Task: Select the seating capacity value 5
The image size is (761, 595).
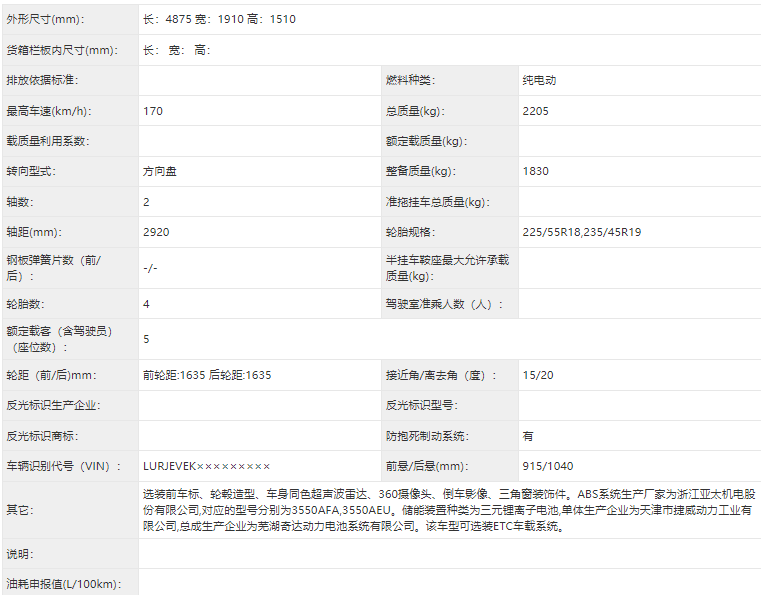Action: click(146, 339)
